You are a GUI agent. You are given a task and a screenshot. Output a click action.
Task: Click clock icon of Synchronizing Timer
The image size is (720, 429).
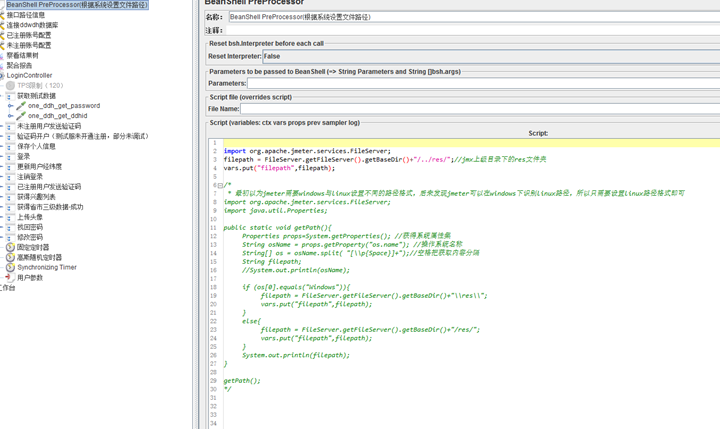[11, 267]
